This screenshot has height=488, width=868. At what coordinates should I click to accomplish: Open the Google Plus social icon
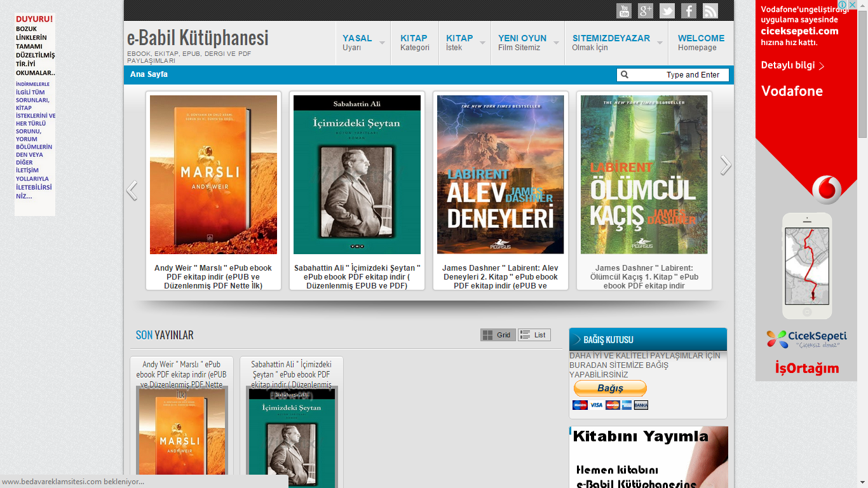pos(646,11)
